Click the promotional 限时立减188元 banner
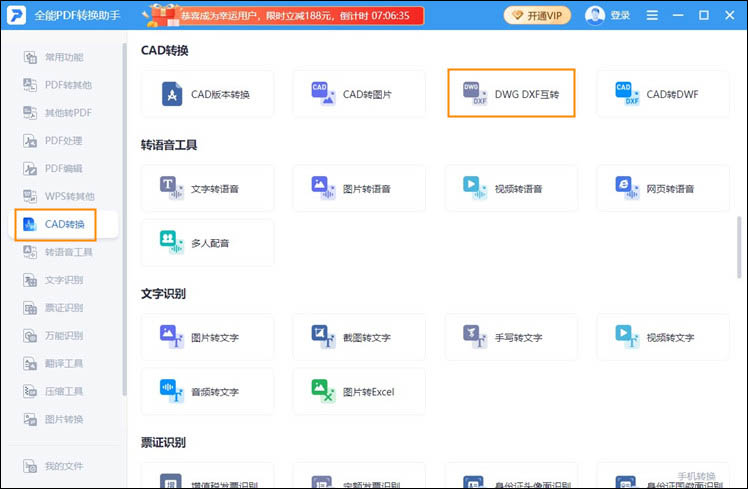 coord(285,15)
